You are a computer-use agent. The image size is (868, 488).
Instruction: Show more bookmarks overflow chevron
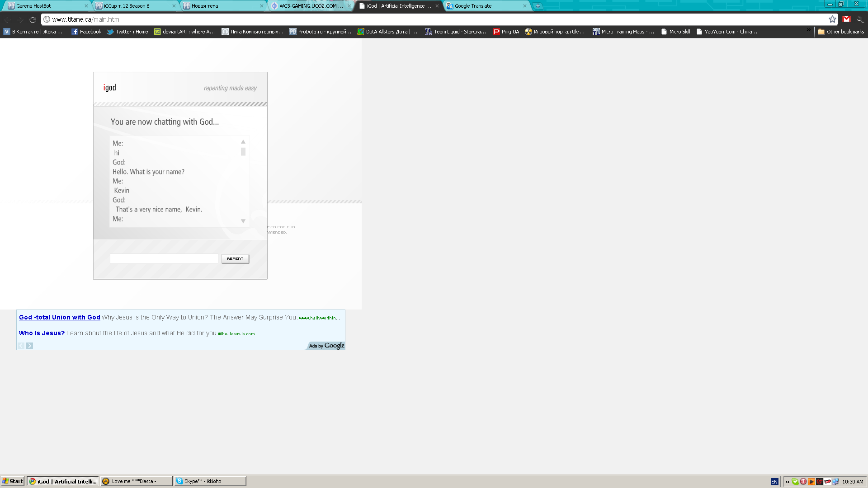(809, 30)
